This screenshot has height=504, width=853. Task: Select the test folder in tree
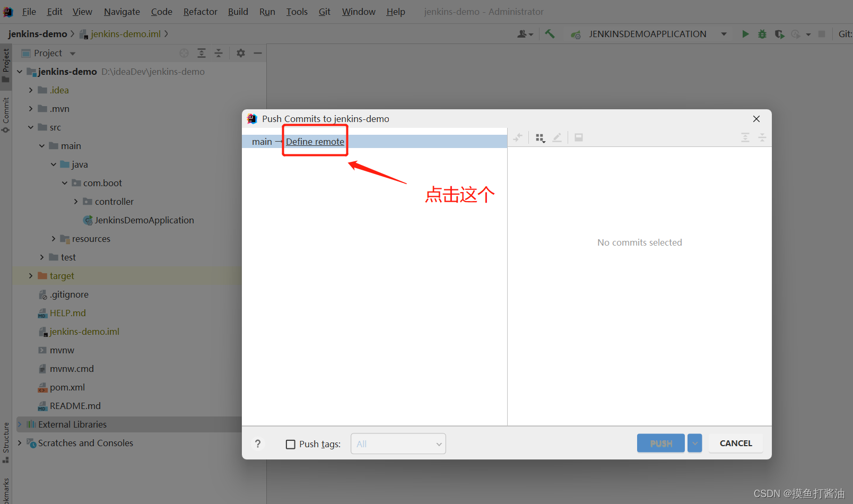(x=68, y=257)
